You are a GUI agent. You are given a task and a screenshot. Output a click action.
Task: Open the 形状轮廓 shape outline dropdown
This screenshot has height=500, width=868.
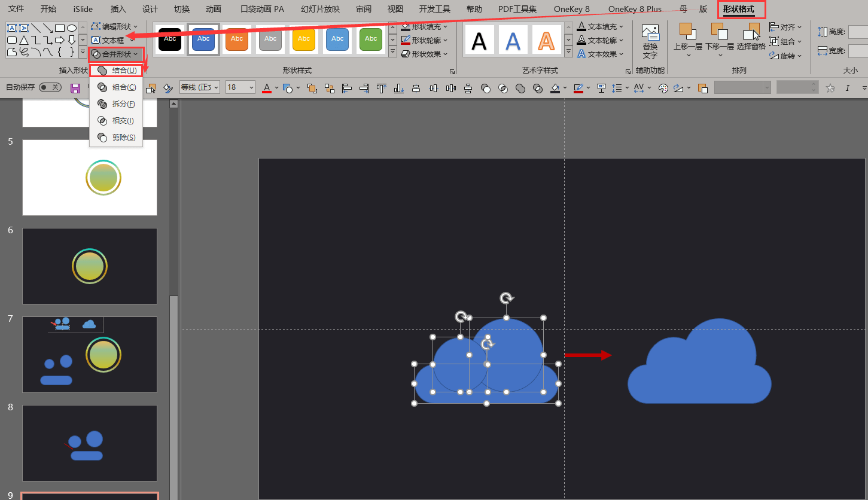click(x=424, y=40)
